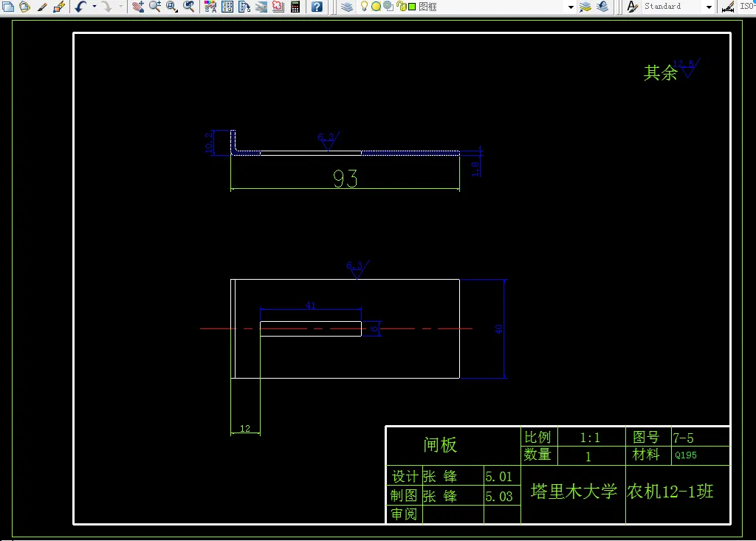Select the 41 slot length dimension
This screenshot has width=756, height=541.
311,306
